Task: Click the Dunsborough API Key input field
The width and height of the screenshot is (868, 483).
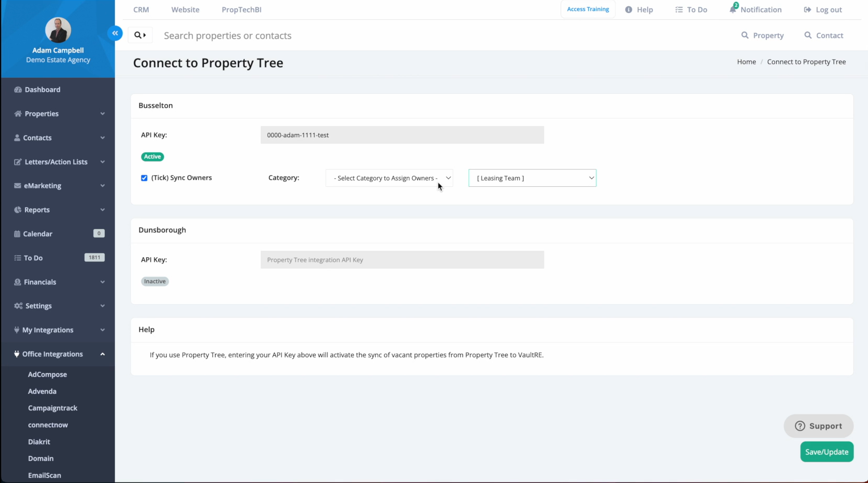Action: pyautogui.click(x=402, y=260)
